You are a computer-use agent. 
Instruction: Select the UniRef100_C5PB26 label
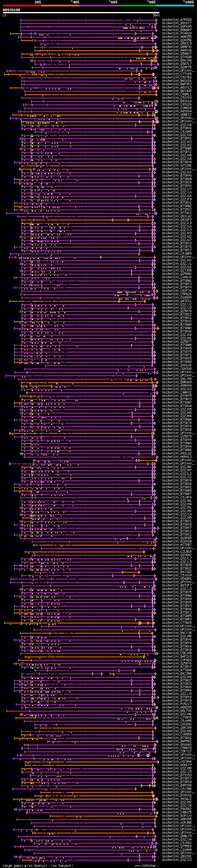pos(177,294)
